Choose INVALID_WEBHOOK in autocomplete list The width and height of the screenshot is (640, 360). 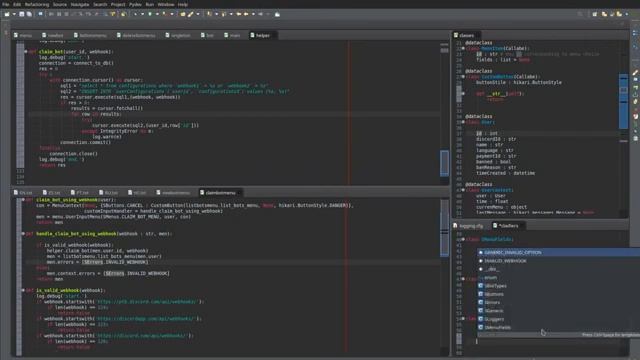[558, 261]
